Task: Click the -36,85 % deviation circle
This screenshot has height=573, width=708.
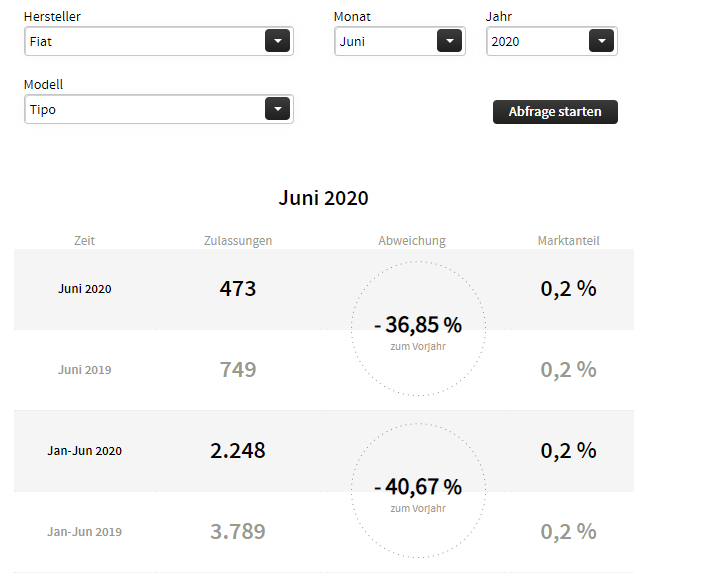Action: click(418, 329)
